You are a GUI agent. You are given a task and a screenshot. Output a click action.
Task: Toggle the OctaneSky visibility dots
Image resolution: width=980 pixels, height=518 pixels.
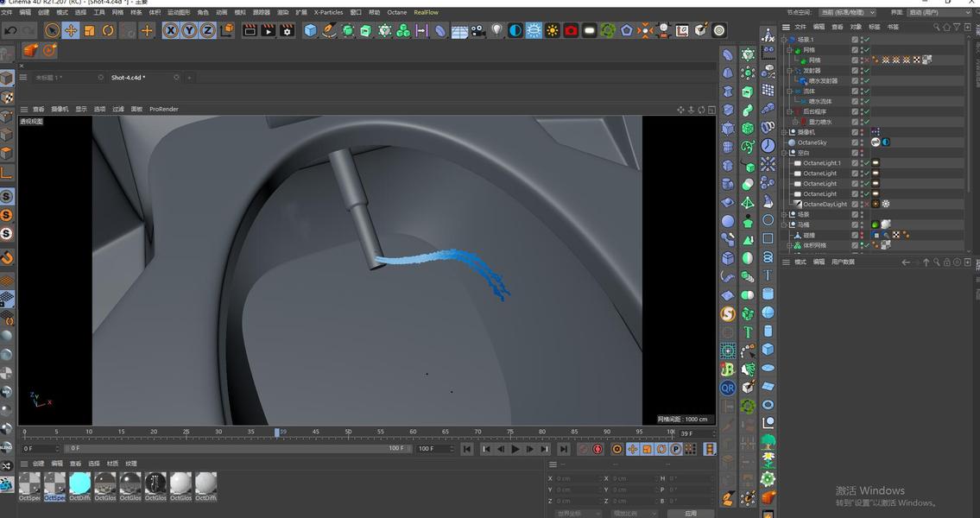click(x=862, y=142)
